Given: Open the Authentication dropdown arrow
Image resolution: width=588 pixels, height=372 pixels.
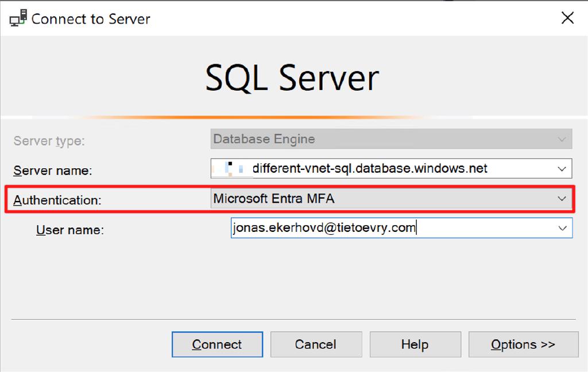Looking at the screenshot, I should 563,198.
